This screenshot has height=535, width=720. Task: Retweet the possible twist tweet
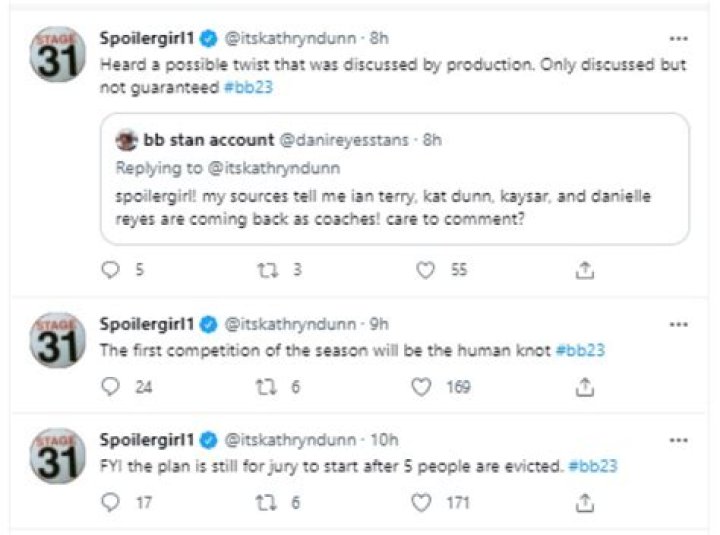(267, 270)
